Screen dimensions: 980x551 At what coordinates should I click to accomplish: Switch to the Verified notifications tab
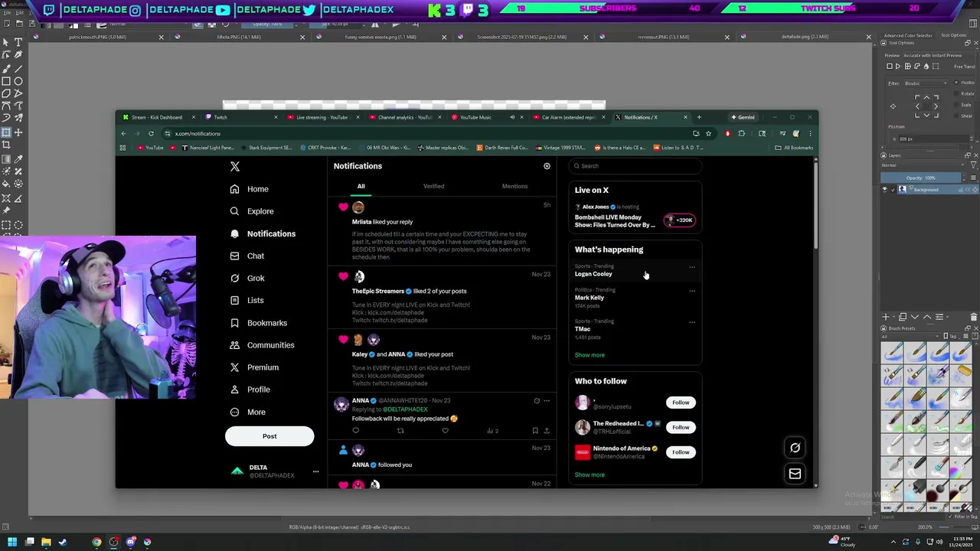pos(433,186)
